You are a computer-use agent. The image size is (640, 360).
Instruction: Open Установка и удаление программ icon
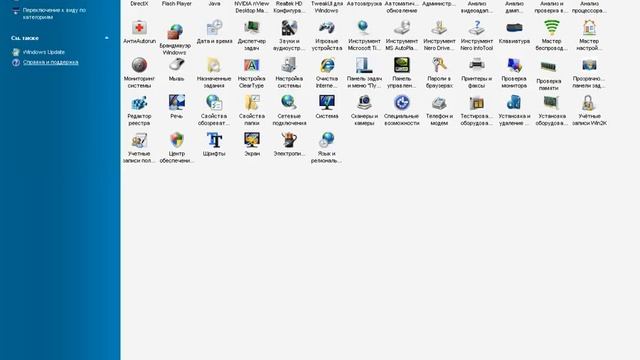pos(514,103)
